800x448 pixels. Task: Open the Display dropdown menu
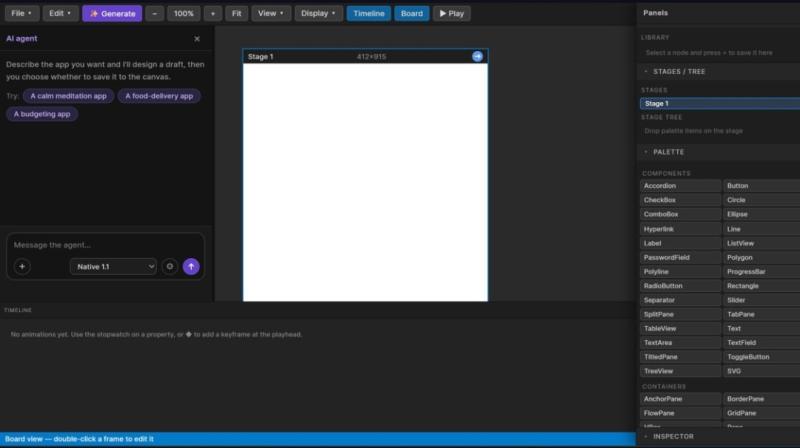click(318, 13)
